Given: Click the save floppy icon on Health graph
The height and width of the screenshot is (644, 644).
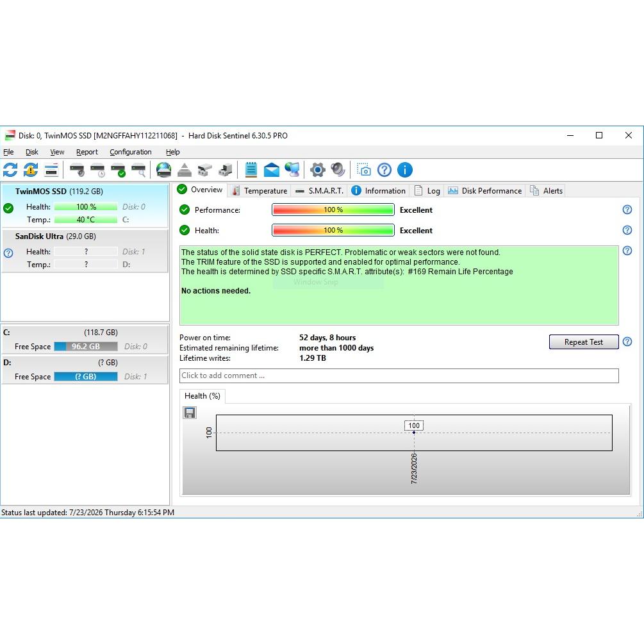Looking at the screenshot, I should (x=189, y=413).
